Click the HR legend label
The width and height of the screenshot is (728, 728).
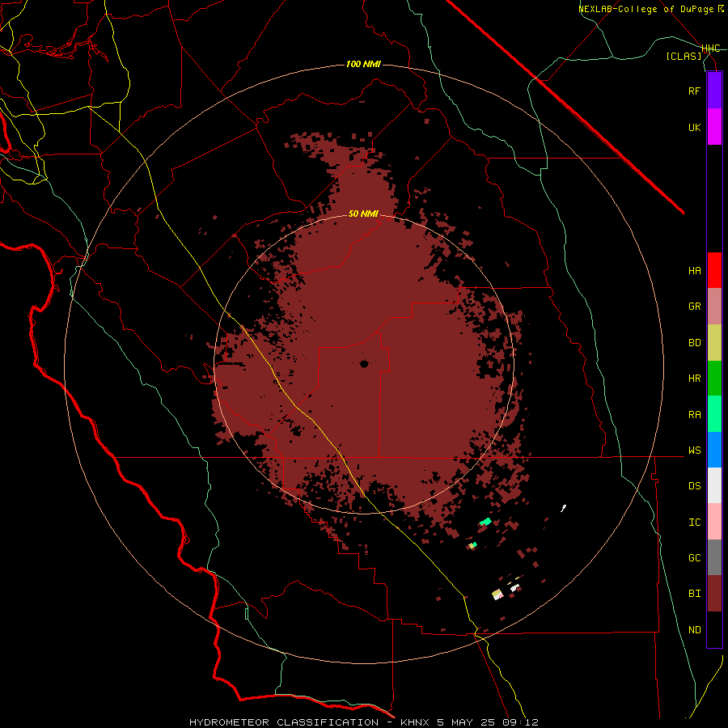point(694,379)
